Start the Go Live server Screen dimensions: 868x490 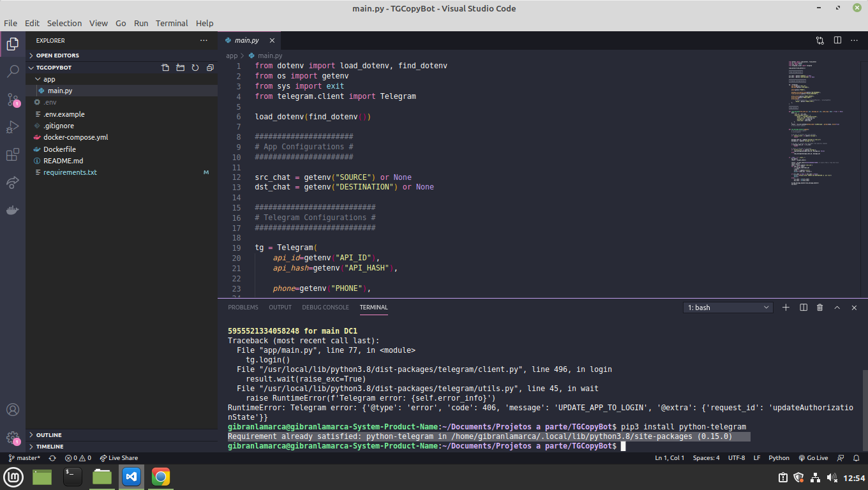(x=816, y=457)
